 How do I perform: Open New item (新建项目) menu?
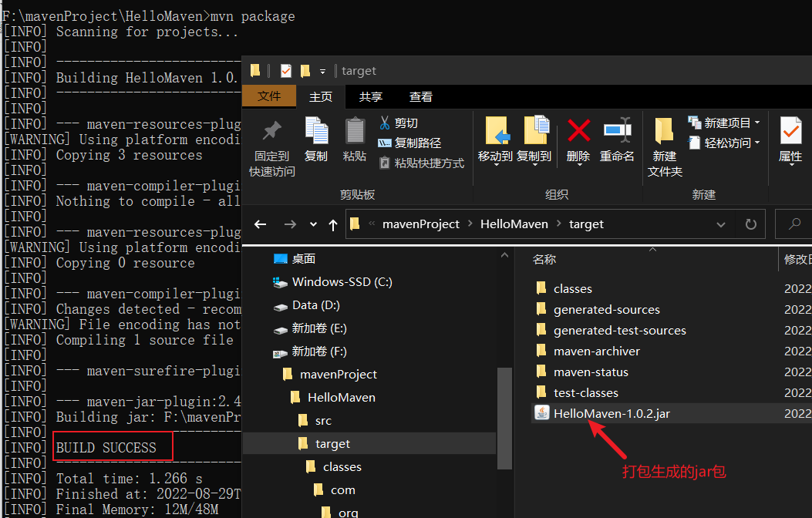pos(724,123)
